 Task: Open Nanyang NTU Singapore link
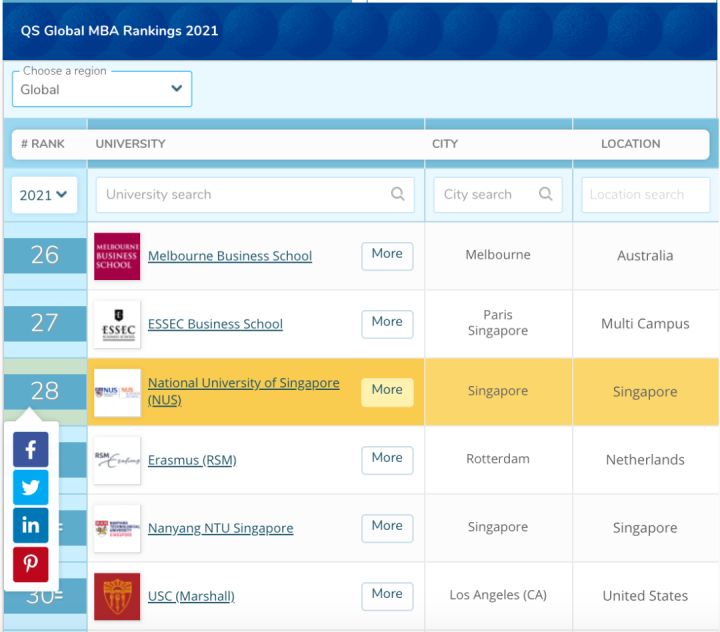220,528
